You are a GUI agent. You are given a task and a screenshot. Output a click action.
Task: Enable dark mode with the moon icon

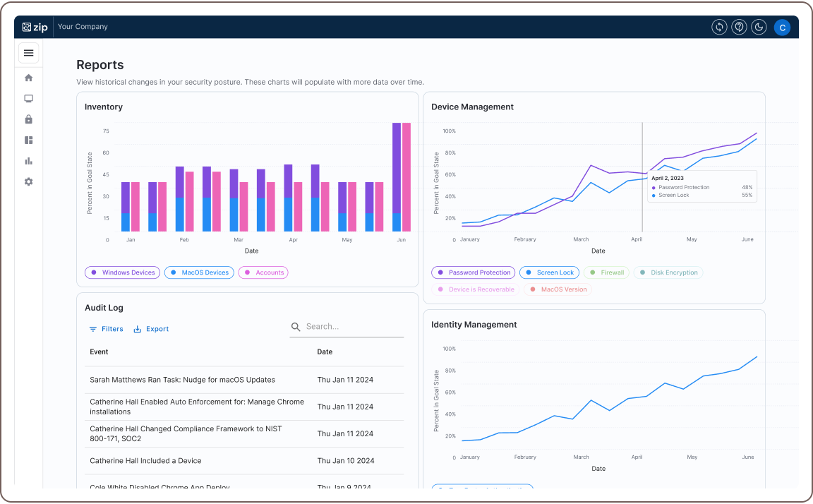(x=759, y=27)
